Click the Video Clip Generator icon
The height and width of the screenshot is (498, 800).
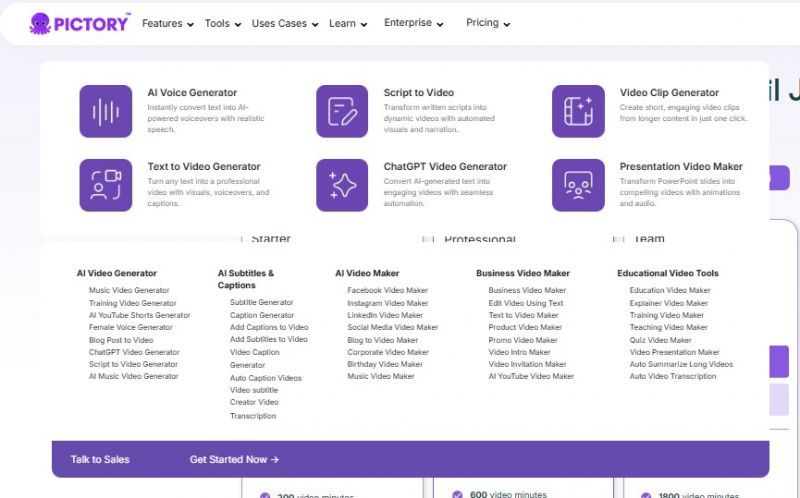pos(578,111)
